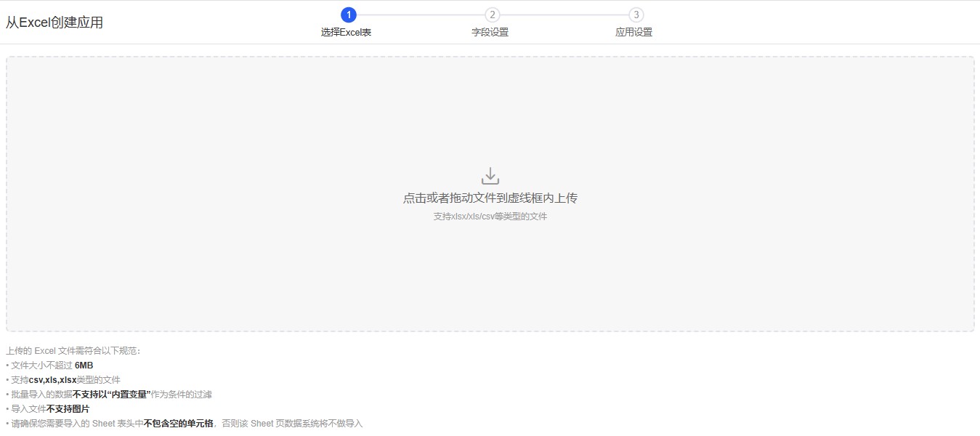Click the page title 从Excel创建应用
This screenshot has width=980, height=436.
pyautogui.click(x=54, y=23)
